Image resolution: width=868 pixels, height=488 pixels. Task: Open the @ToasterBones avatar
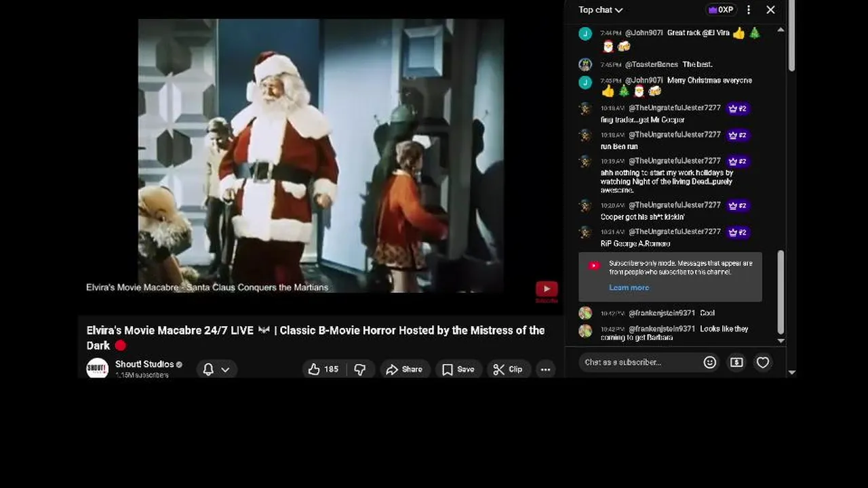point(585,64)
